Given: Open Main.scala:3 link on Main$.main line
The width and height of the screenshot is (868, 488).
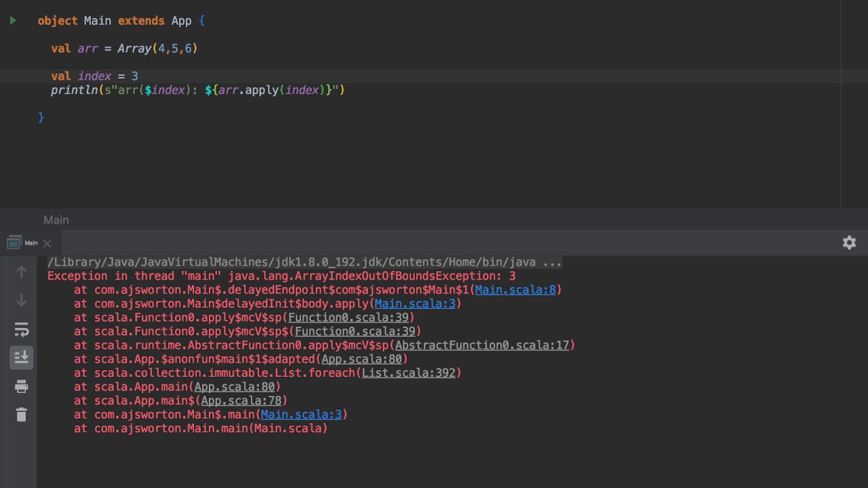Looking at the screenshot, I should [301, 415].
